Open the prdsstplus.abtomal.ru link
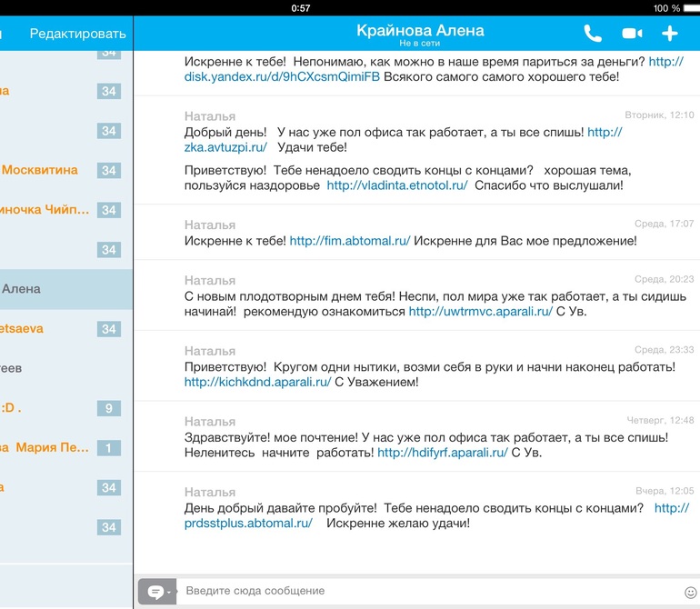The width and height of the screenshot is (700, 609). pyautogui.click(x=248, y=523)
